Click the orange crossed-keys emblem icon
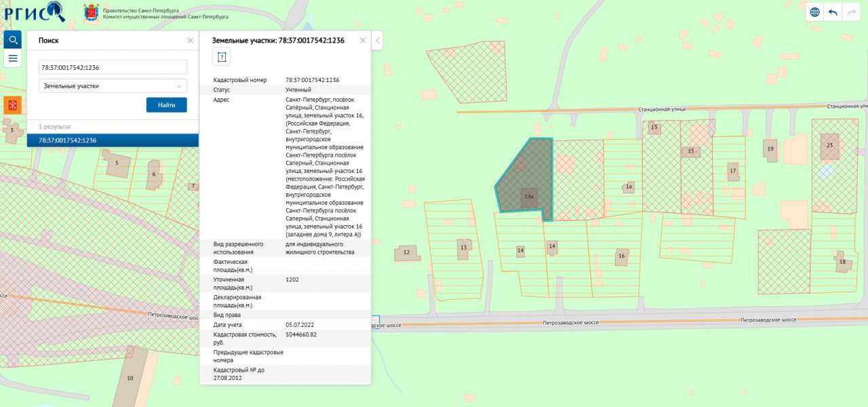 [x=13, y=105]
